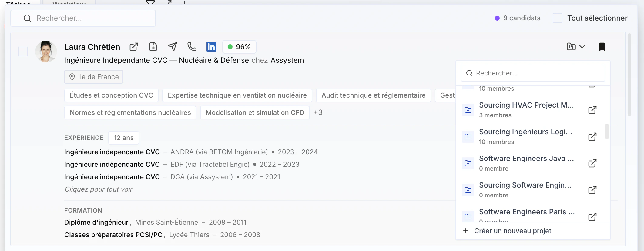Click Laura Chrétien's profile photo

click(x=46, y=52)
